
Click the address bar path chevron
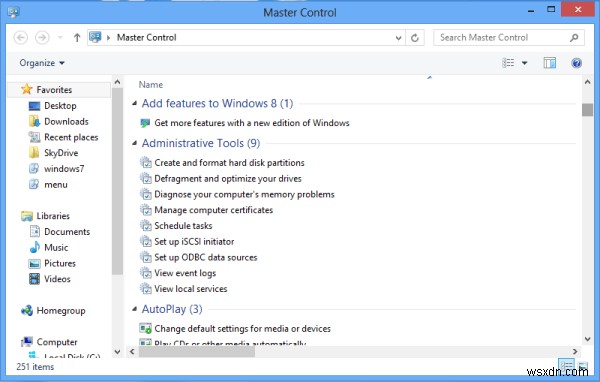(109, 38)
